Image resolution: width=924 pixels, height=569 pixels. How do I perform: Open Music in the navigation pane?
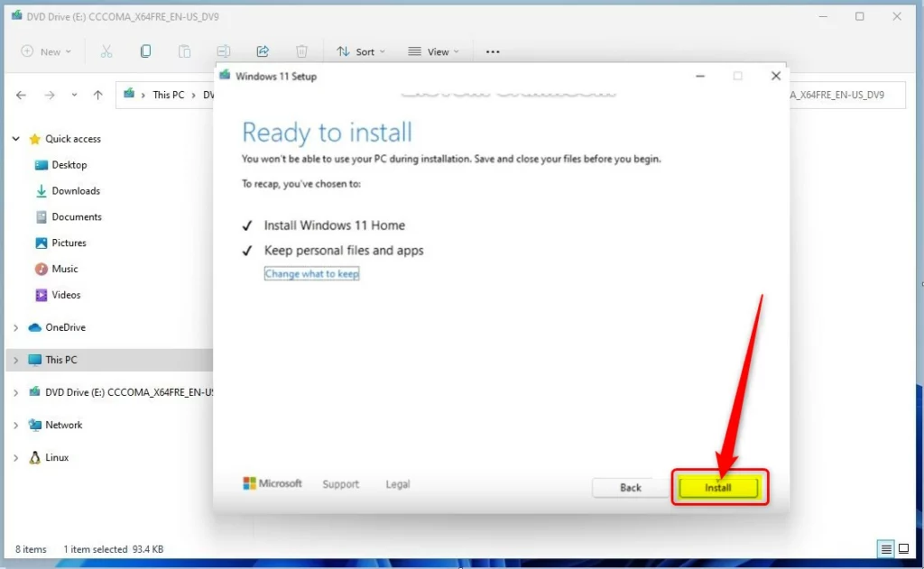tap(65, 269)
